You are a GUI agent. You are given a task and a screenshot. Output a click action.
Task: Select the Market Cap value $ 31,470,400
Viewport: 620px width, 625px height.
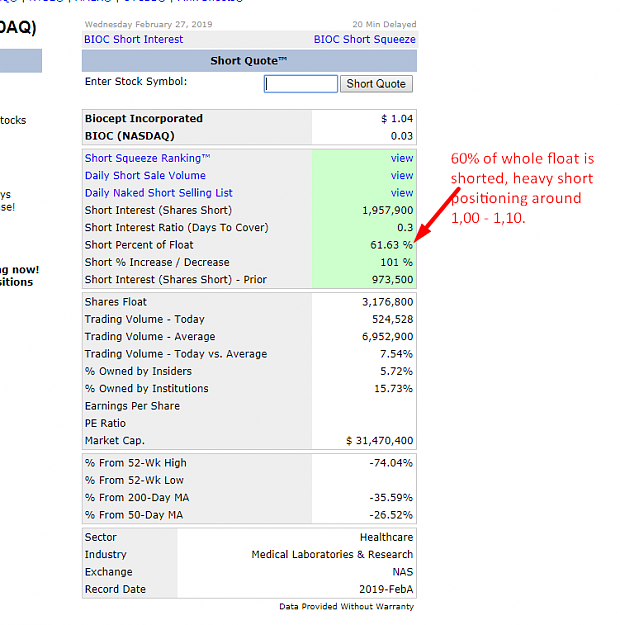point(380,441)
